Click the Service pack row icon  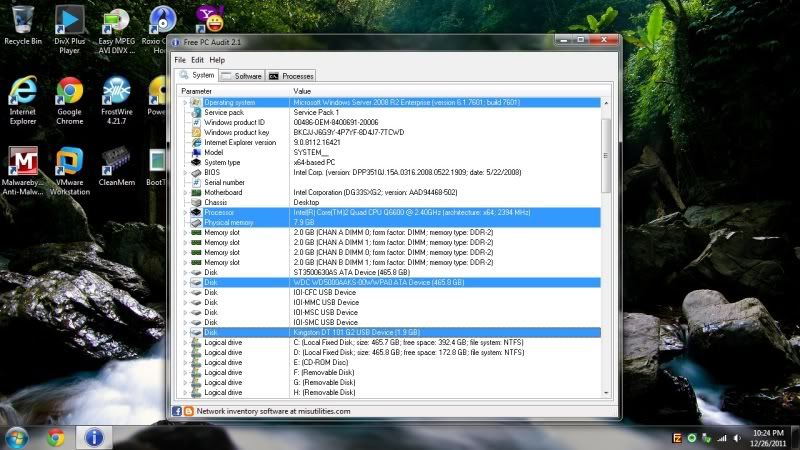click(x=196, y=112)
